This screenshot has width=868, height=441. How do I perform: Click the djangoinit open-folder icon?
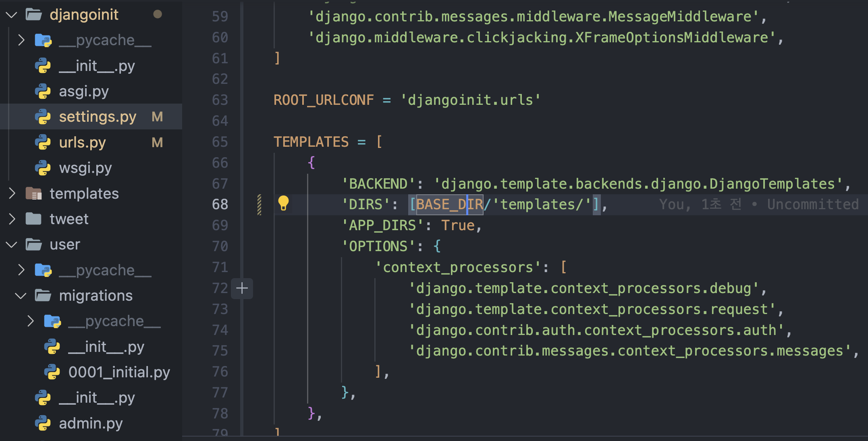[34, 15]
